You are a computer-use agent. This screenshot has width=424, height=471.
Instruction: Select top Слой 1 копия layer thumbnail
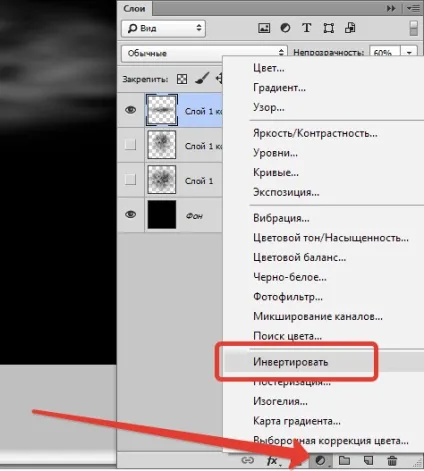(x=162, y=110)
